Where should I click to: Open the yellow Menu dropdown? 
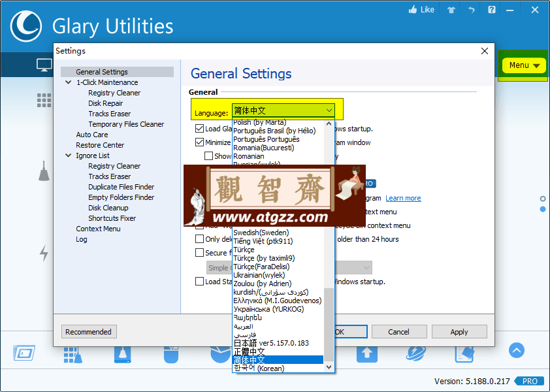tap(524, 65)
